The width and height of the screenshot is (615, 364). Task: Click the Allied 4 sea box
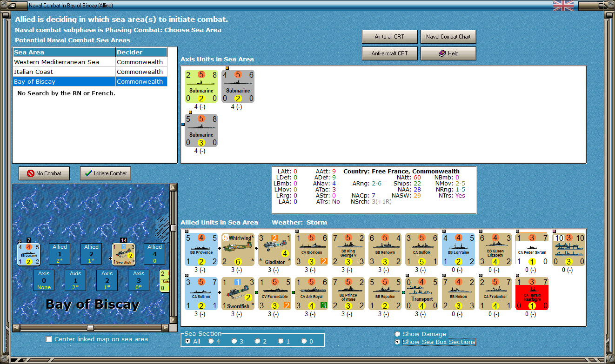[154, 254]
